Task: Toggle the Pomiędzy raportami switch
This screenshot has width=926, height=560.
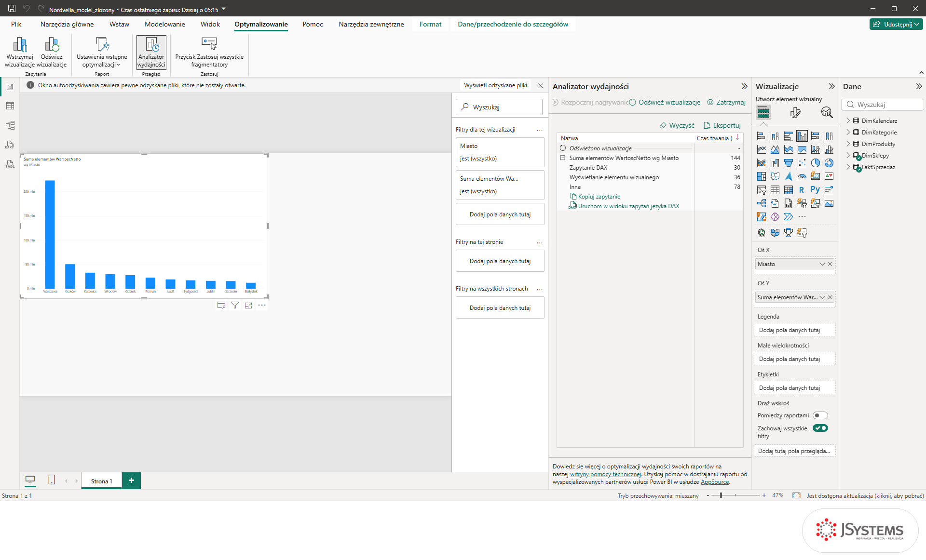Action: tap(820, 415)
